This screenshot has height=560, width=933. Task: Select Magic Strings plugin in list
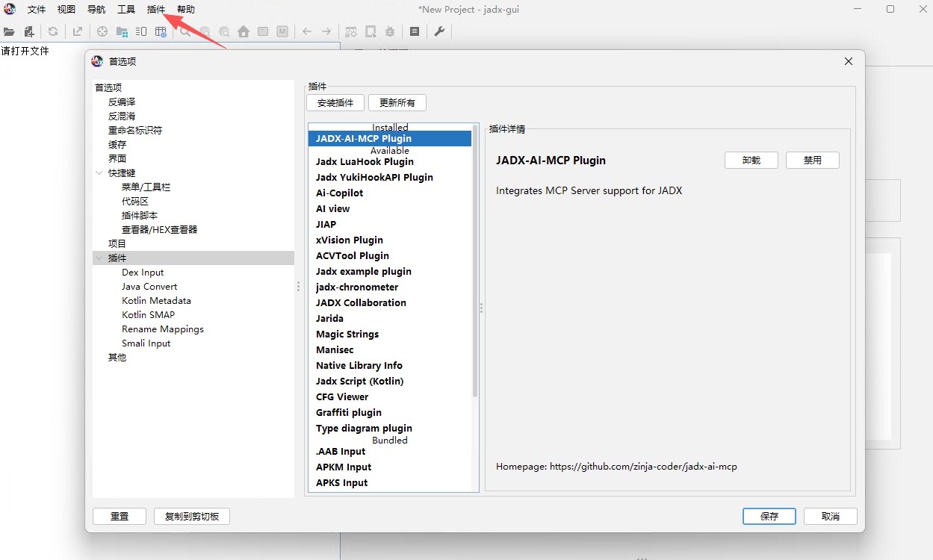390,334
